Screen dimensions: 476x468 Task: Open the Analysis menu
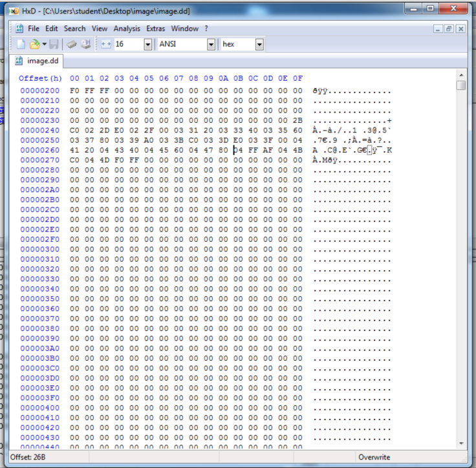coord(127,28)
